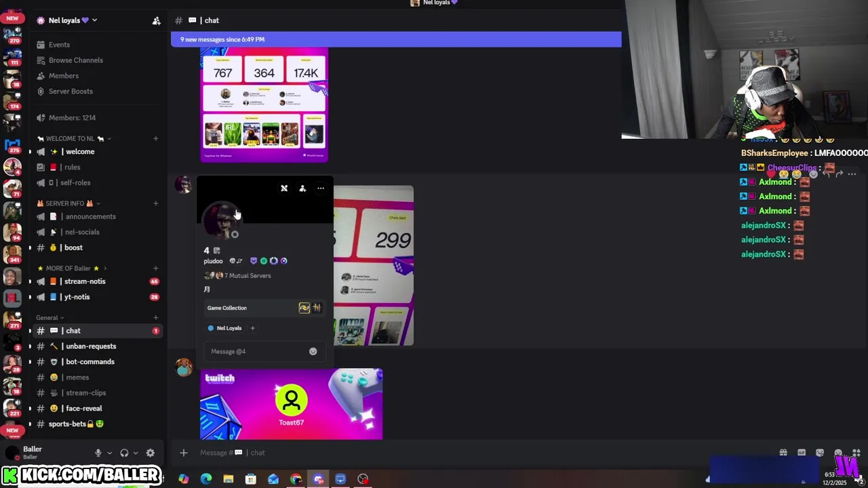
Task: Click the Nel Loyals role tag
Action: coord(225,328)
